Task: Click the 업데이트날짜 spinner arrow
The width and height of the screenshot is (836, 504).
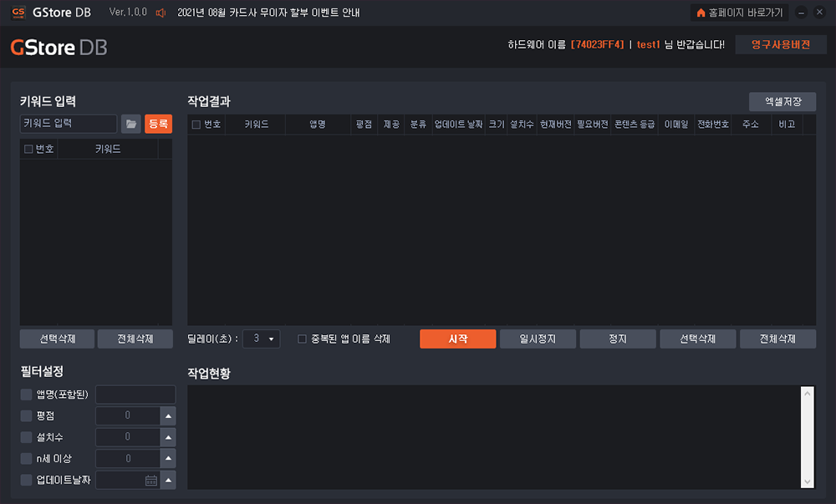Action: coord(168,480)
